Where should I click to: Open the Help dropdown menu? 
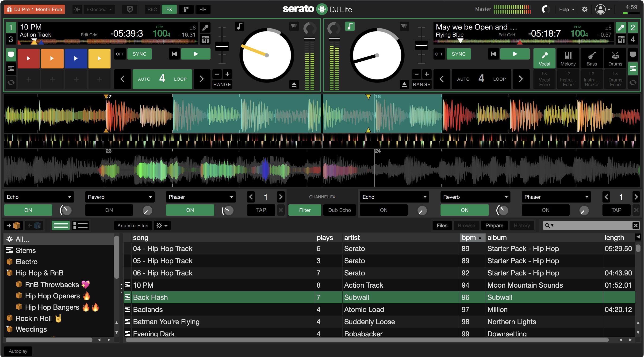(x=567, y=9)
